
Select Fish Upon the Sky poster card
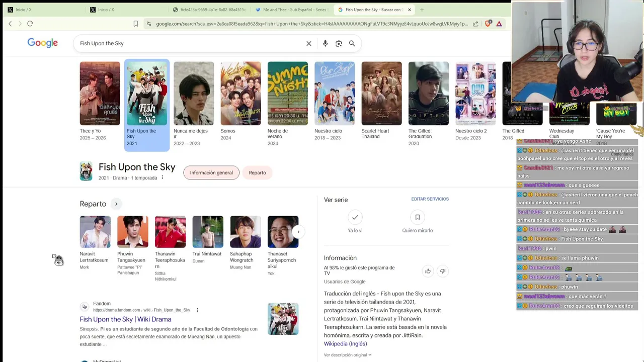pos(147,105)
